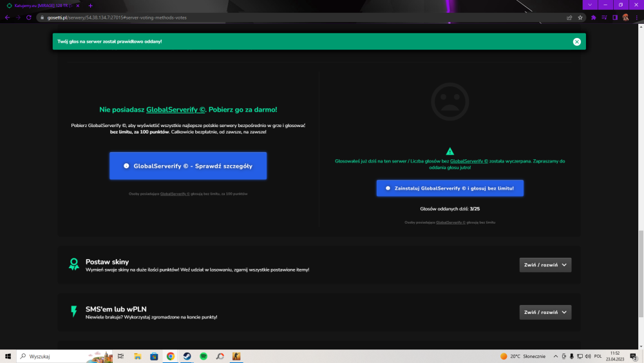Toggle the Chrome side panel
644x363 pixels.
click(615, 17)
